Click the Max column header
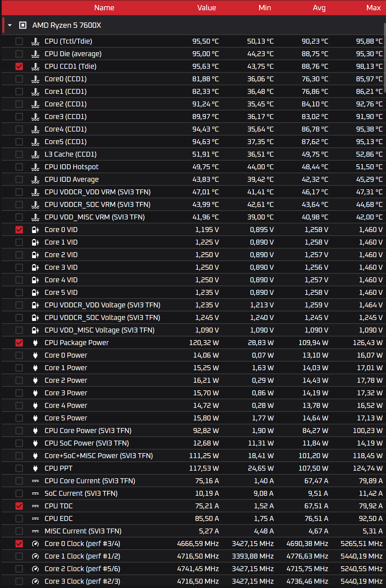Screen dimensions: 386x588 (373, 8)
